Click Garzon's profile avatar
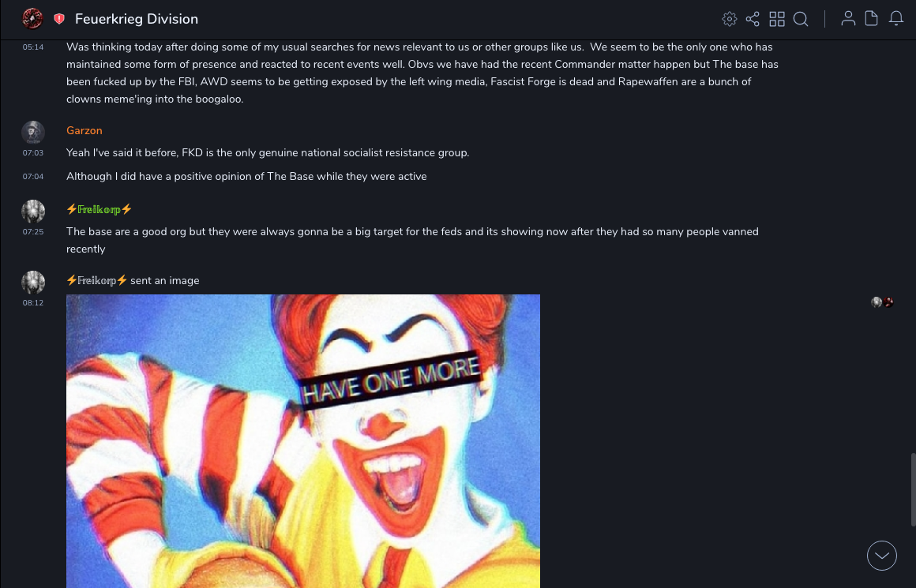 pos(33,133)
